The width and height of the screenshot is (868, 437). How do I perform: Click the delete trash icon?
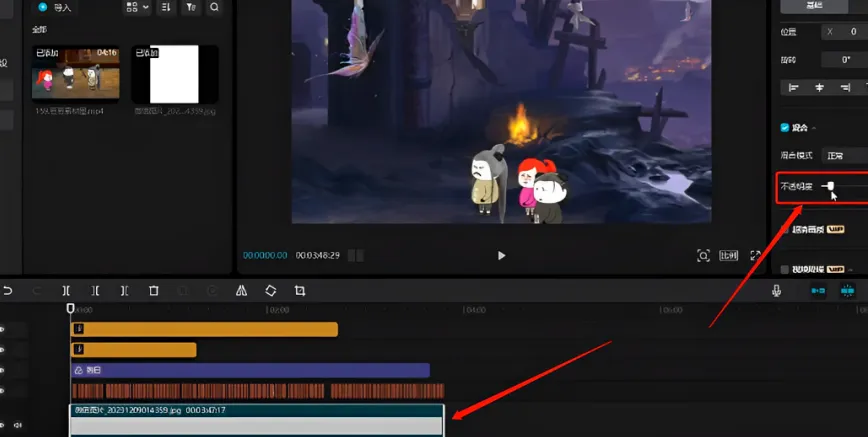tap(154, 291)
